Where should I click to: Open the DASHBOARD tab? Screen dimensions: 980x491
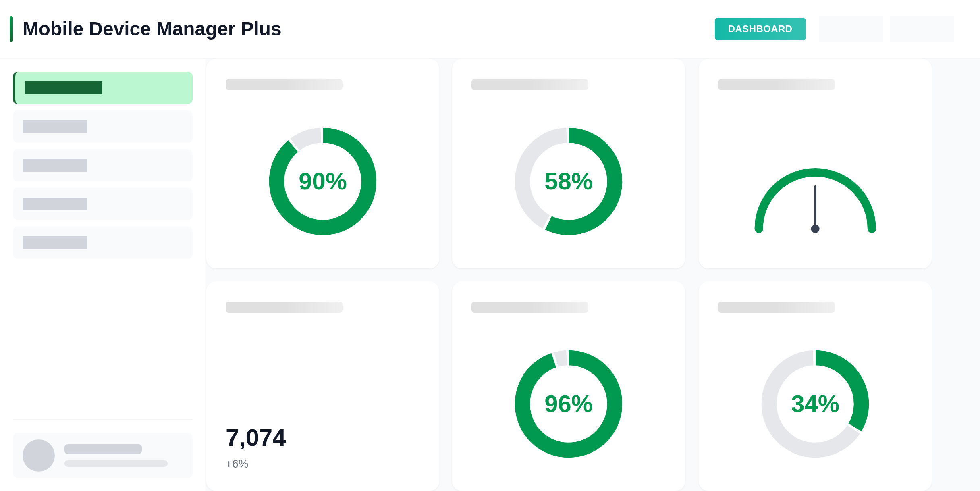760,29
